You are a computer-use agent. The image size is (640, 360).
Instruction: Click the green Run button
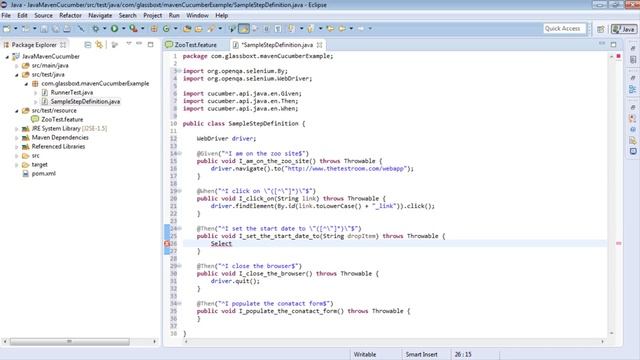tap(115, 29)
